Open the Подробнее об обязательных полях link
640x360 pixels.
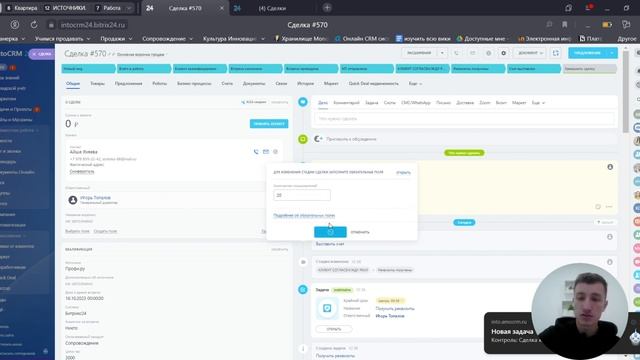click(x=304, y=216)
